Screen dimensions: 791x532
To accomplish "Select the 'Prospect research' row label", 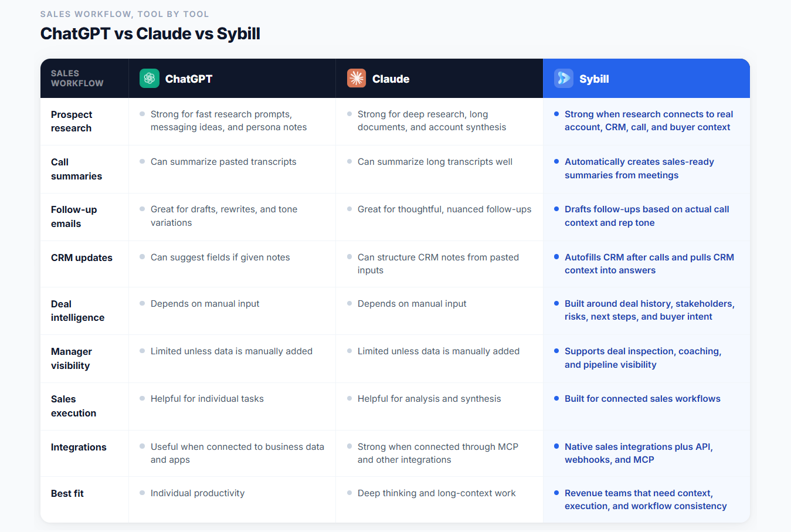I will click(x=72, y=121).
